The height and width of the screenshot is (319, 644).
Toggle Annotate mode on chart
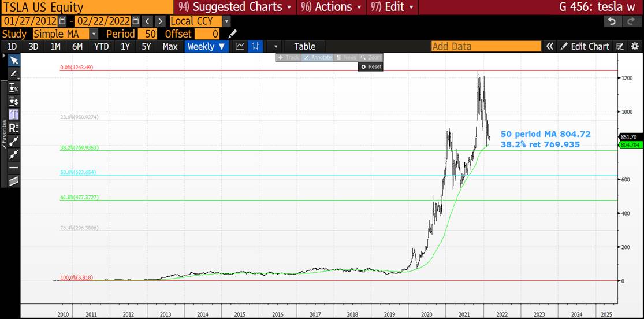318,57
